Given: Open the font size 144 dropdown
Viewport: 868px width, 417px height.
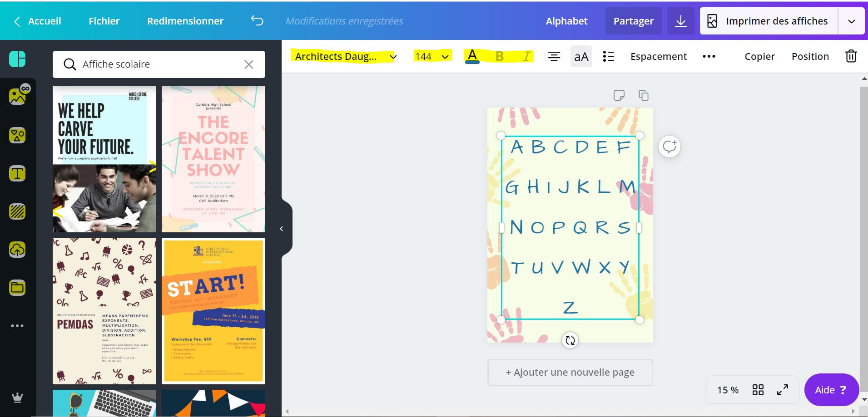Looking at the screenshot, I should 432,56.
